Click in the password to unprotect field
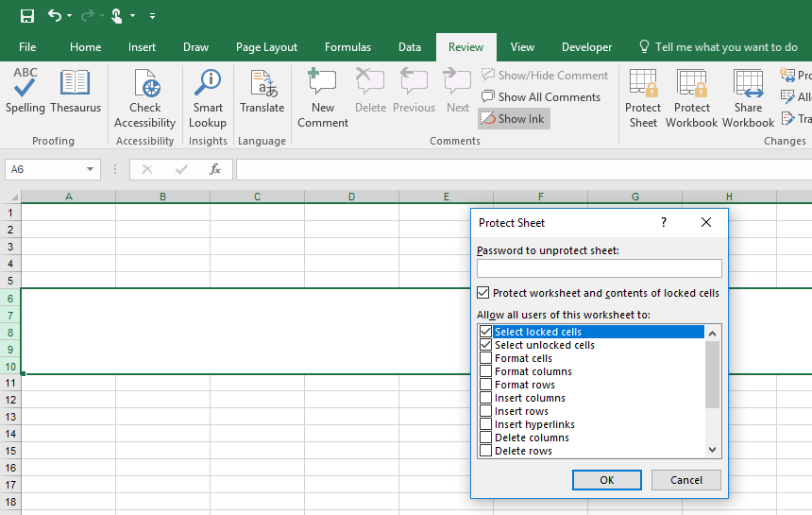The image size is (812, 515). pyautogui.click(x=599, y=268)
